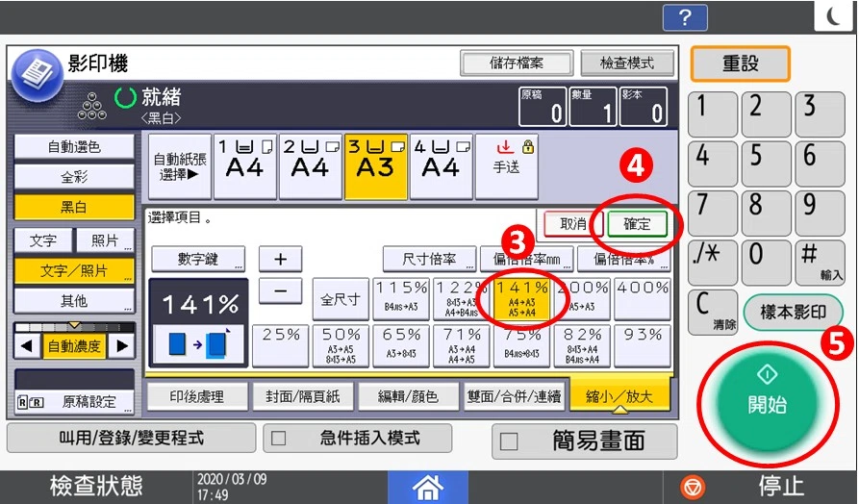Viewport: 859px width, 504px height.
Task: Open the 雙面/合併/連續 tab
Action: [x=514, y=396]
